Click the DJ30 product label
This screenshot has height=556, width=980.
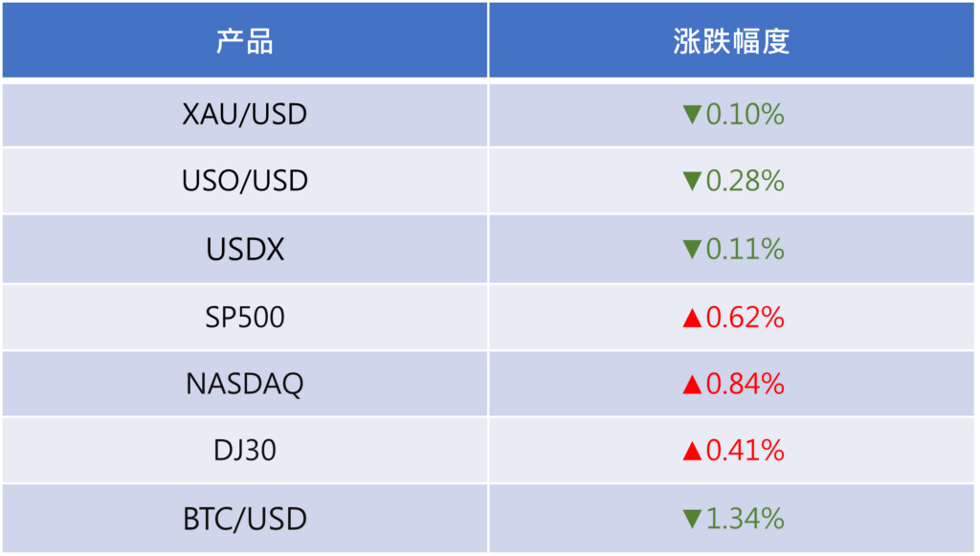pos(245,451)
